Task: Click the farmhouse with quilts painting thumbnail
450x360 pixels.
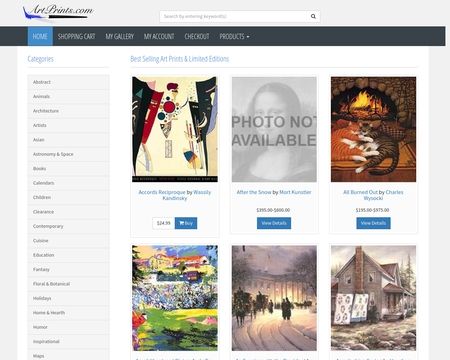Action: pyautogui.click(x=373, y=298)
